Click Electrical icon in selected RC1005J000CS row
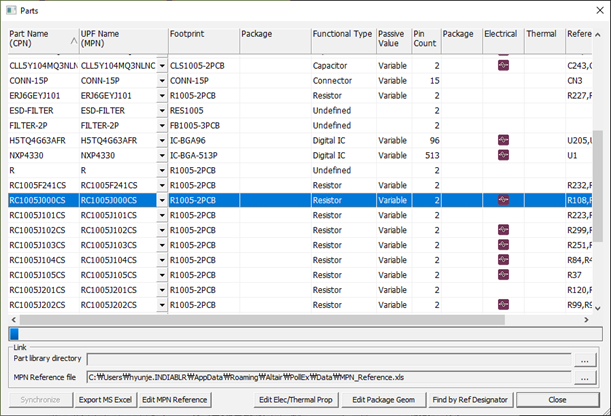Screen dimensions: 611x416 coord(503,200)
